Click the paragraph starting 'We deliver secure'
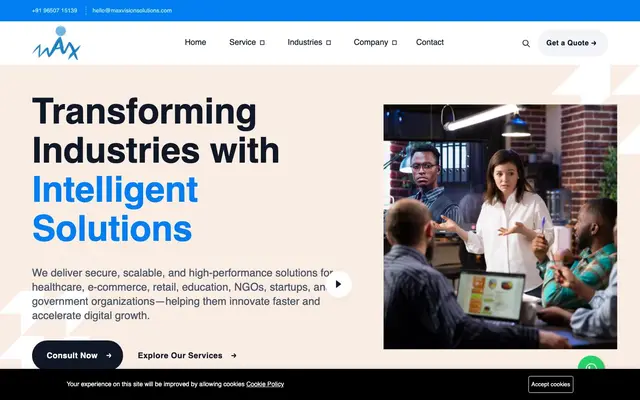 [183, 294]
